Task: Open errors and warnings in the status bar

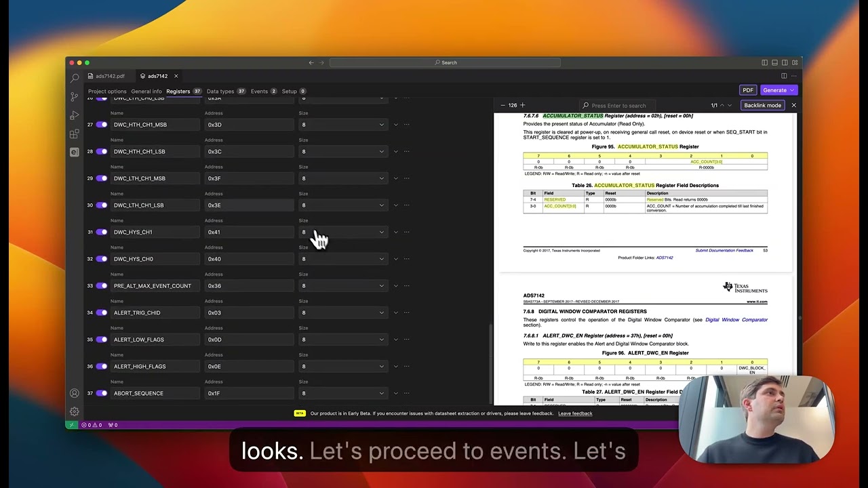Action: tap(92, 425)
